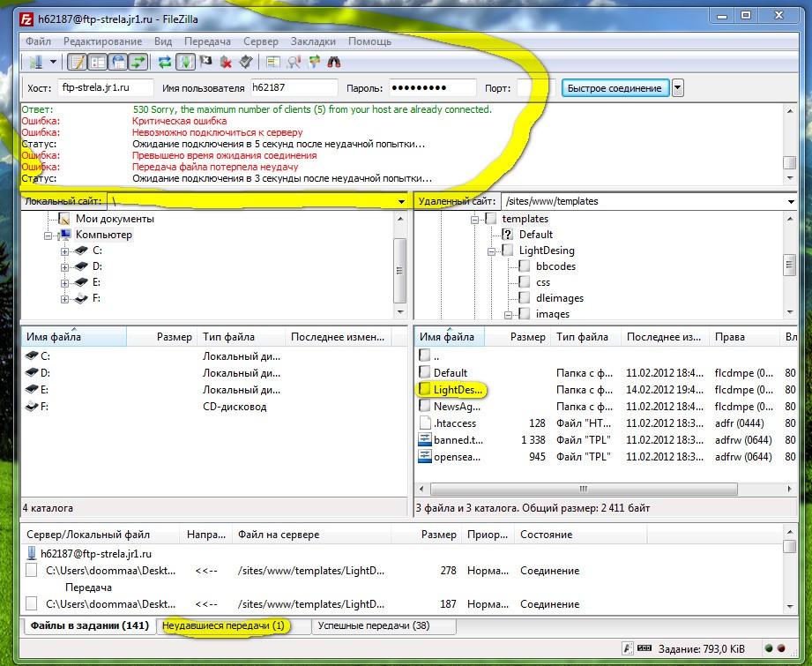Toggle transfer queue display
812x666 pixels.
coord(138,63)
